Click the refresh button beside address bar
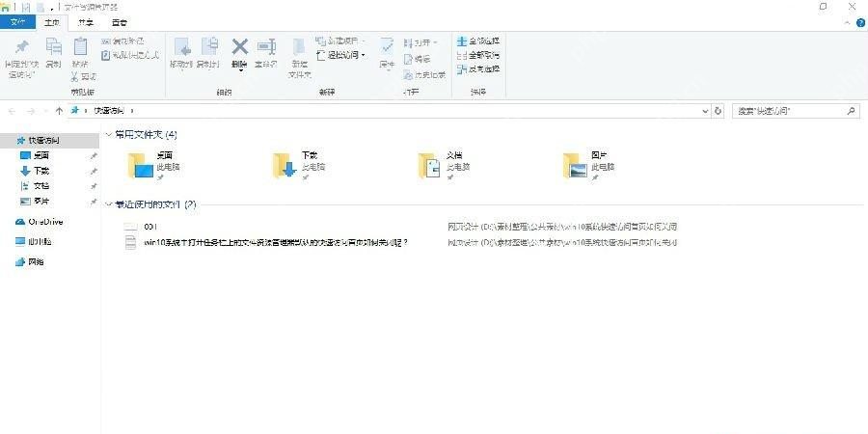 718,111
